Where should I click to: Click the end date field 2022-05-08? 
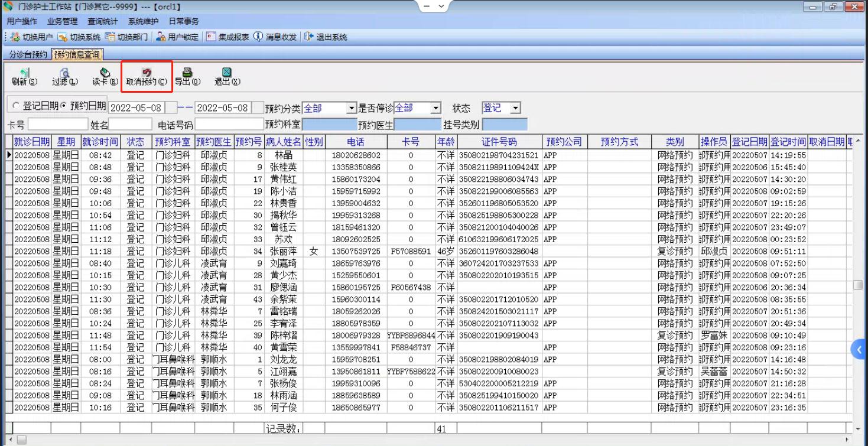click(x=223, y=108)
